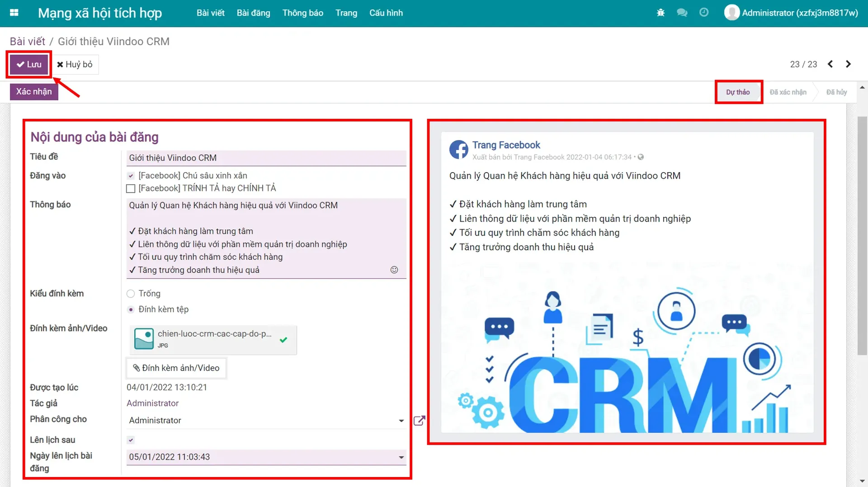The image size is (868, 487).
Task: Discard changes with Huỷ bỏ
Action: (75, 64)
